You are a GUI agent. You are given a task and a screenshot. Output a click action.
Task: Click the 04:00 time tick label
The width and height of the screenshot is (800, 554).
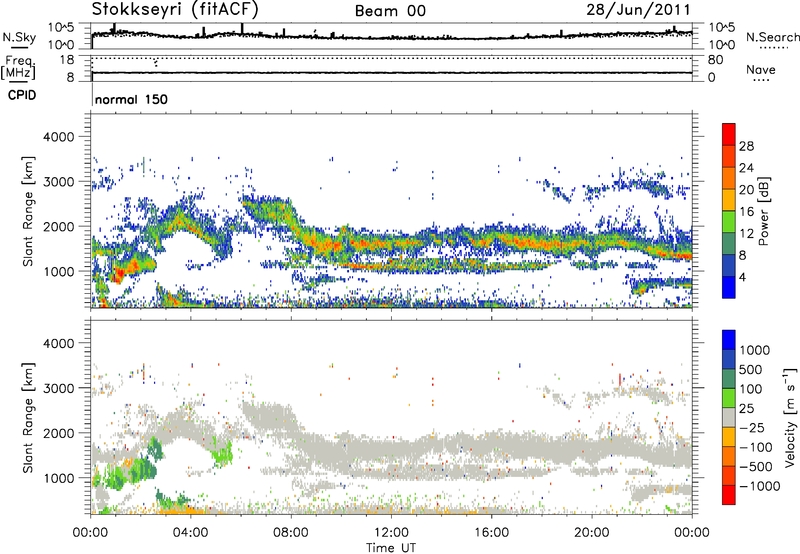click(190, 533)
